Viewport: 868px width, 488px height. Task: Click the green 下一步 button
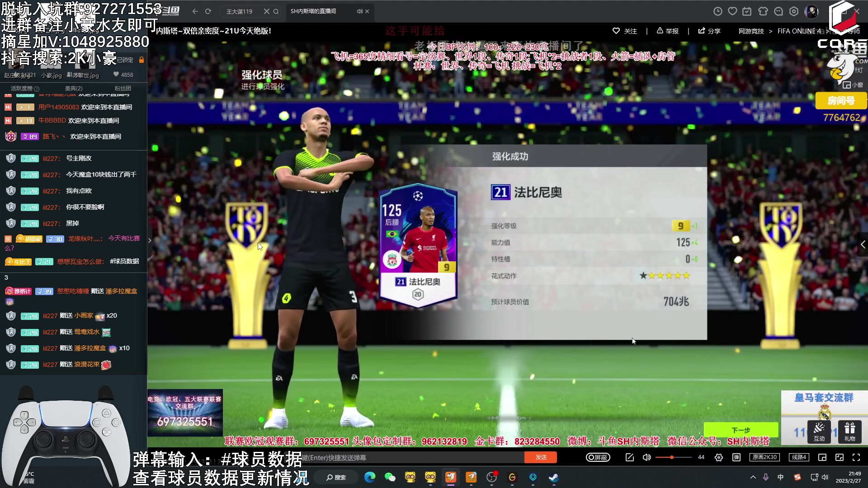click(741, 430)
